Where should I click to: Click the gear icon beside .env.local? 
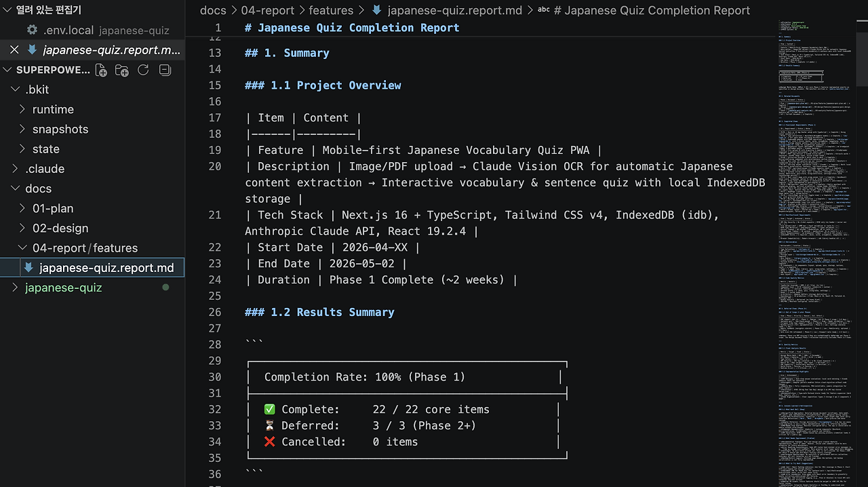32,30
